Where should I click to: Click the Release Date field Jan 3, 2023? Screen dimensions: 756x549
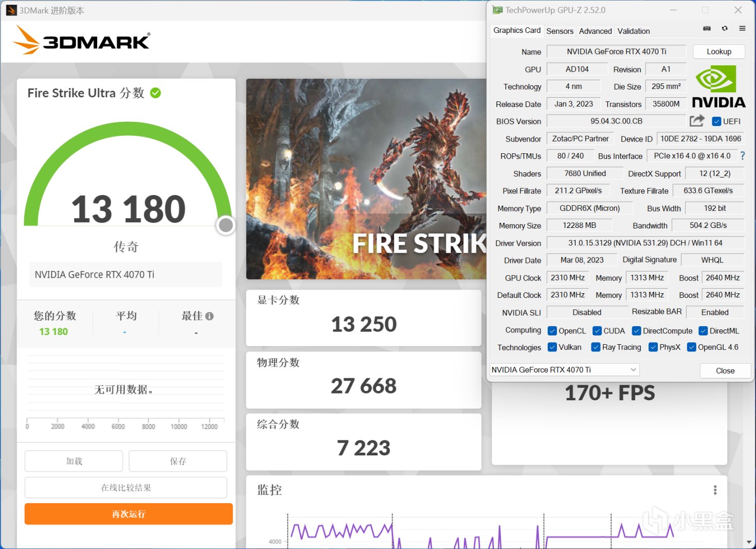click(573, 104)
